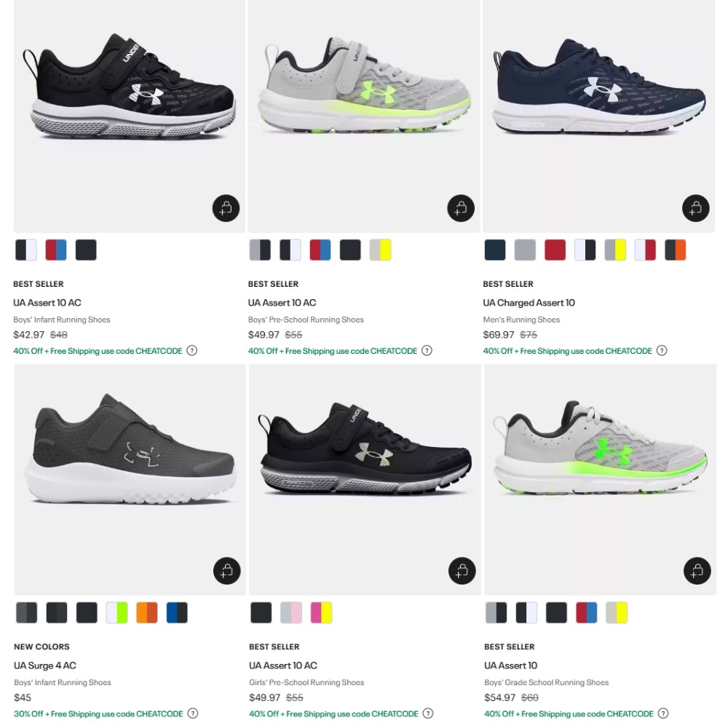728x728 pixels.
Task: Open the UA Charged Assert 10 product link
Action: click(x=529, y=303)
